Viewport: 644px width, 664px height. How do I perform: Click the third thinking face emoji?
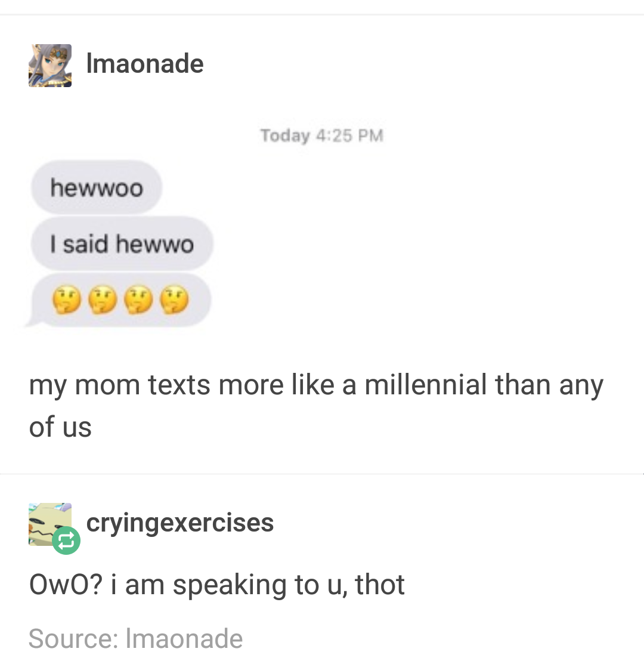[139, 301]
